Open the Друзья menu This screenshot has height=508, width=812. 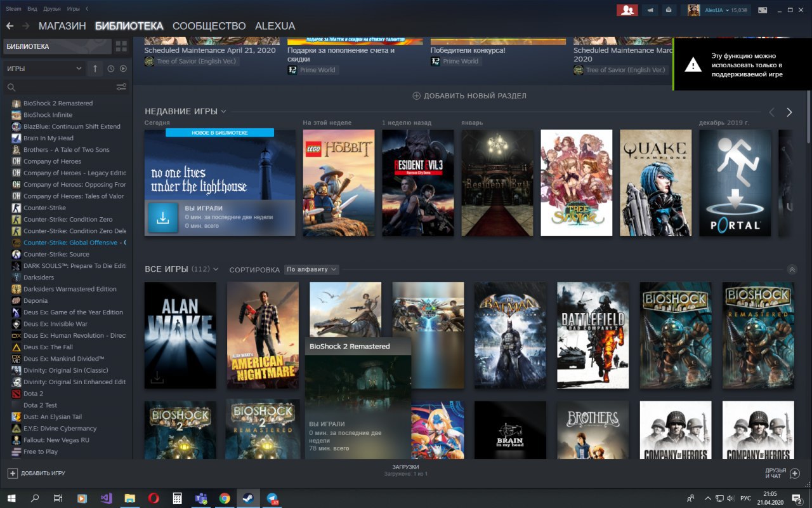(x=52, y=9)
